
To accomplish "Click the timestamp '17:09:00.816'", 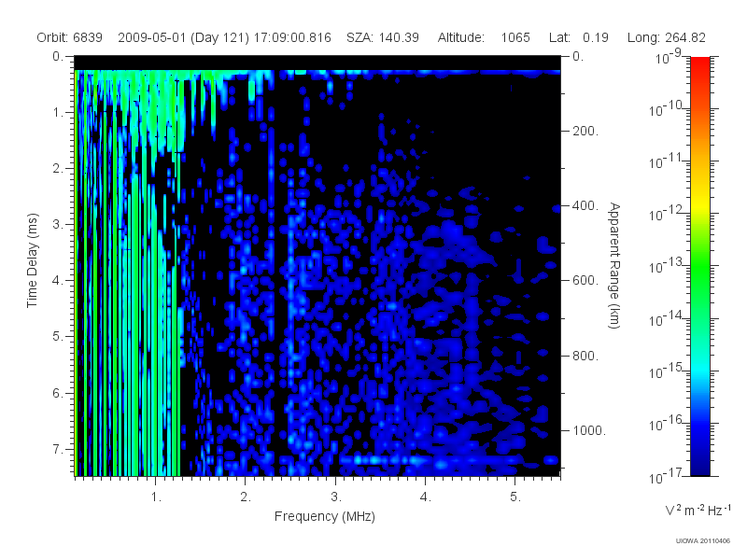I will [292, 37].
